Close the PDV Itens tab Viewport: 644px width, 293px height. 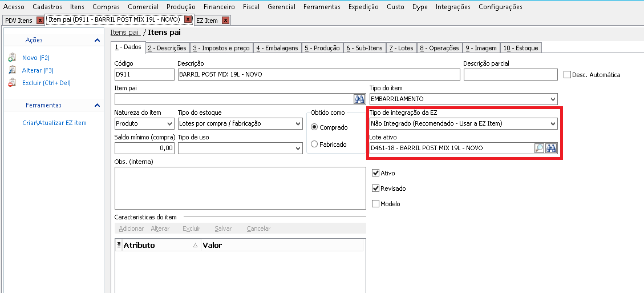(40, 20)
